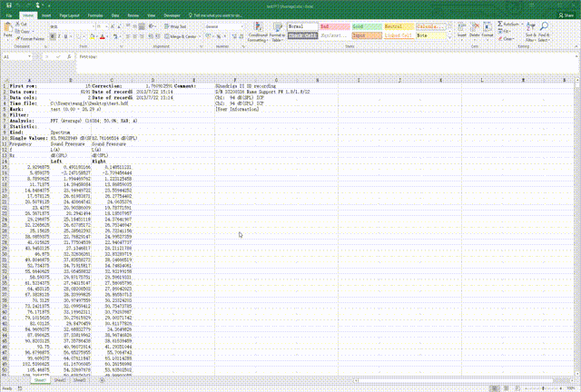The height and width of the screenshot is (392, 581).
Task: Apply the Note cell style
Action: (x=430, y=35)
